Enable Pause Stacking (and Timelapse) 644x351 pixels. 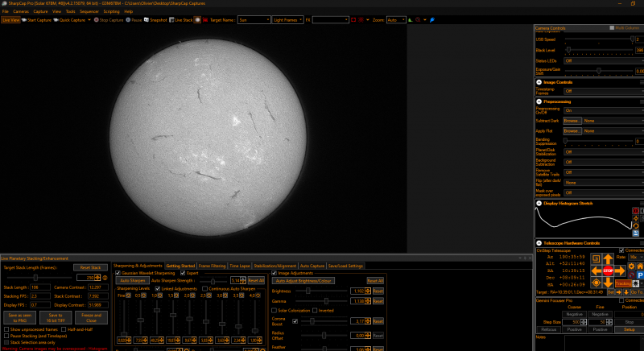coord(6,336)
